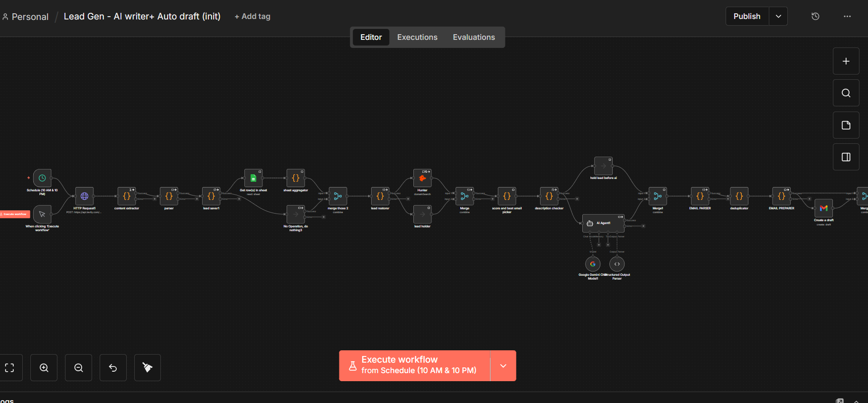The width and height of the screenshot is (868, 403).
Task: Open the description checker node
Action: (x=549, y=196)
